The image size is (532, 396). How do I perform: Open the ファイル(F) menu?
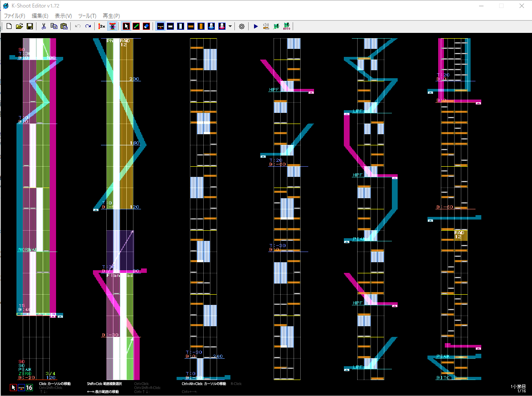[x=14, y=16]
